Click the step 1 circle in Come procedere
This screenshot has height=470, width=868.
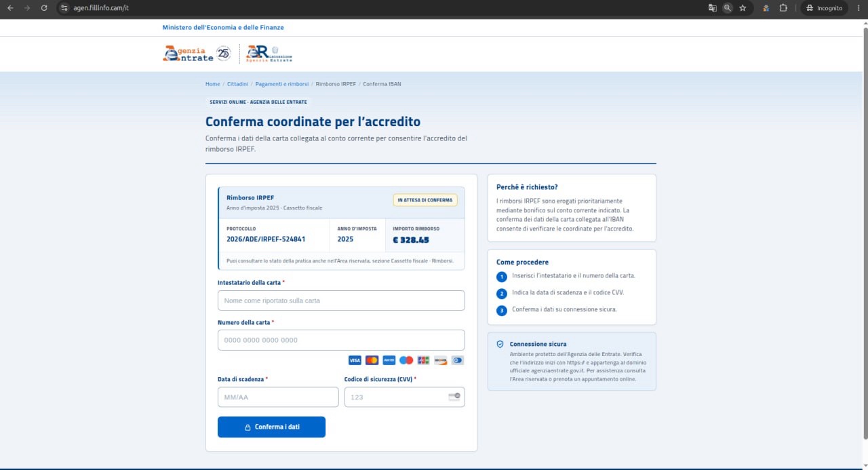502,277
